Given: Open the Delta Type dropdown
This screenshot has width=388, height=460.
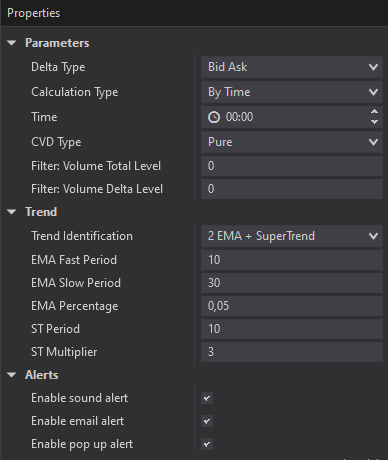Looking at the screenshot, I should pos(292,67).
